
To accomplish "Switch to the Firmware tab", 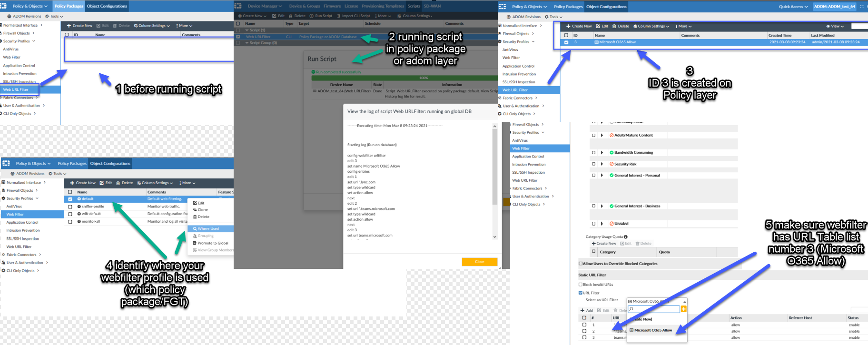I will 332,6.
